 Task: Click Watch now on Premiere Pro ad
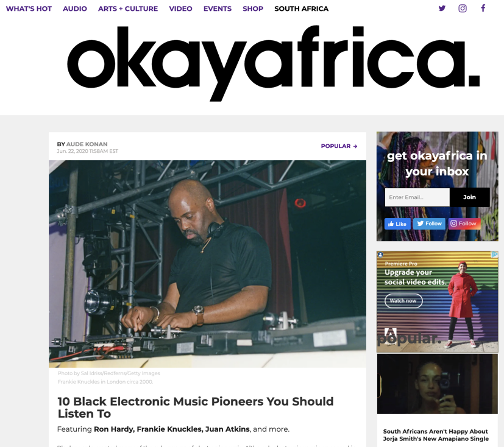403,301
